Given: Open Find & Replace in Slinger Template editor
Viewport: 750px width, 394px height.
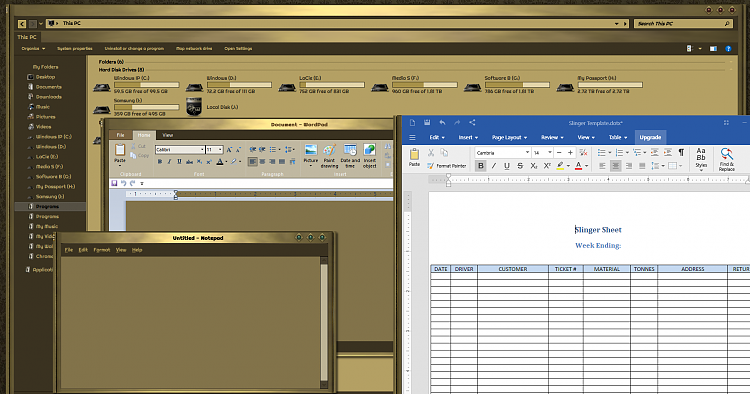Looking at the screenshot, I should click(726, 160).
